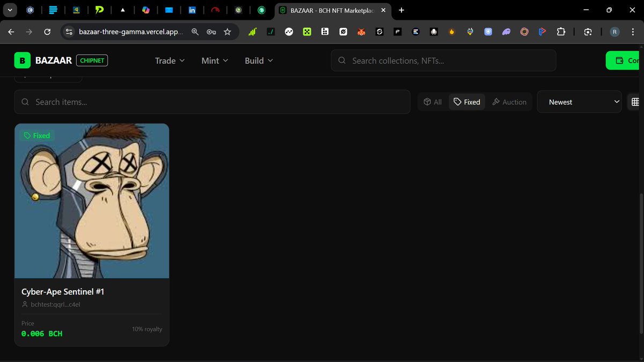
Task: Click the CHIPNET network badge
Action: (92, 61)
